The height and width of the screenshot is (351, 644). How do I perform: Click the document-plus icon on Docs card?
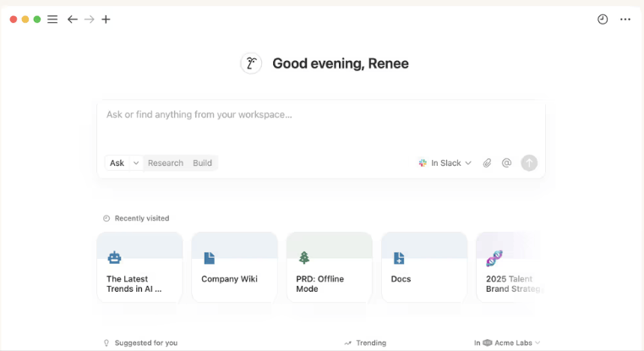click(x=399, y=258)
